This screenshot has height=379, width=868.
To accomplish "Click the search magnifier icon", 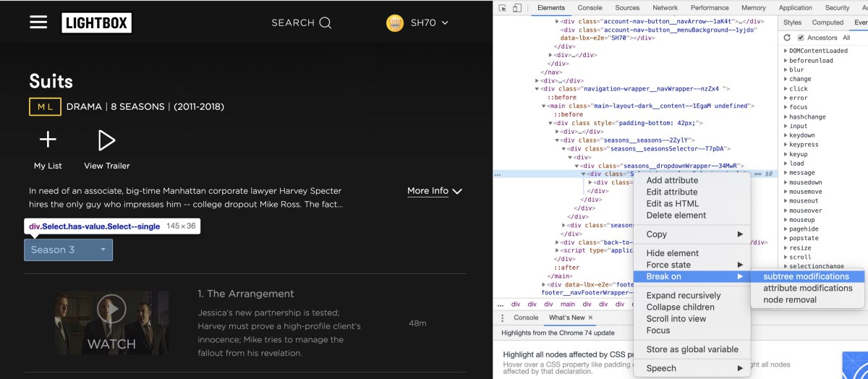I will [x=325, y=23].
